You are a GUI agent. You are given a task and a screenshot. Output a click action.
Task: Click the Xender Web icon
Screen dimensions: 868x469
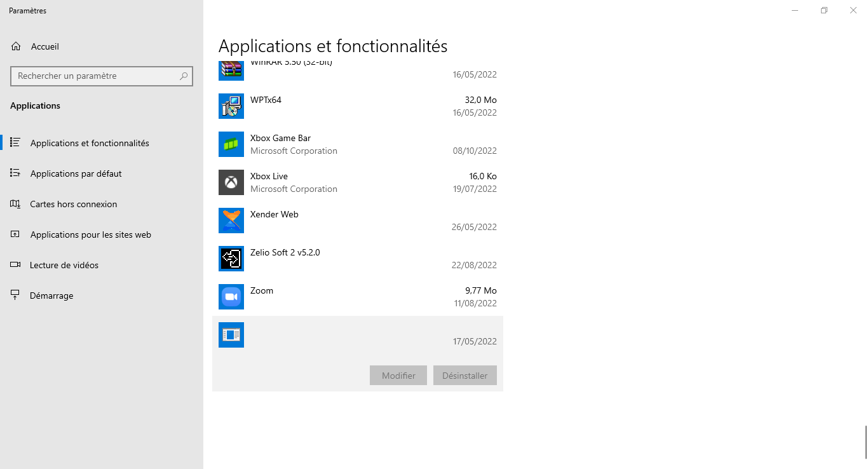(x=231, y=221)
